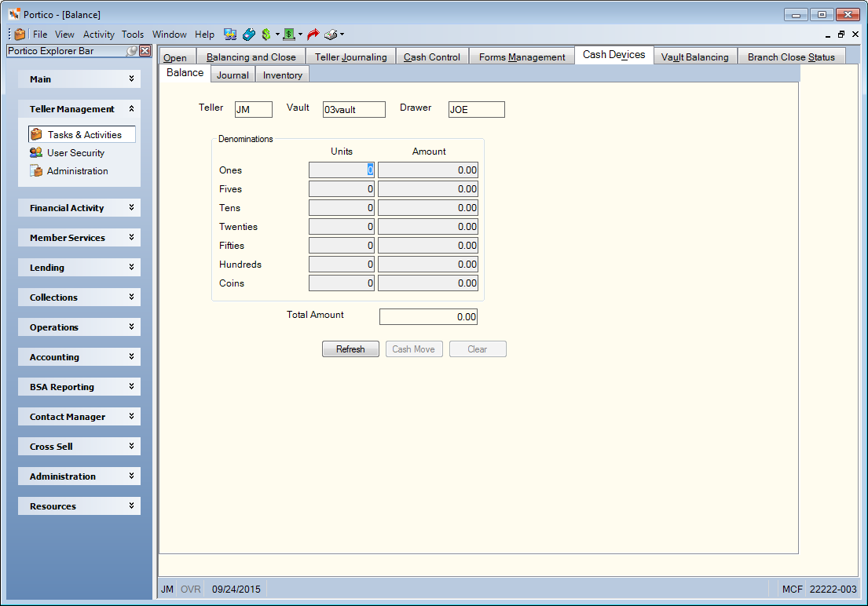The width and height of the screenshot is (868, 606).
Task: Open the View menu
Action: 64,35
